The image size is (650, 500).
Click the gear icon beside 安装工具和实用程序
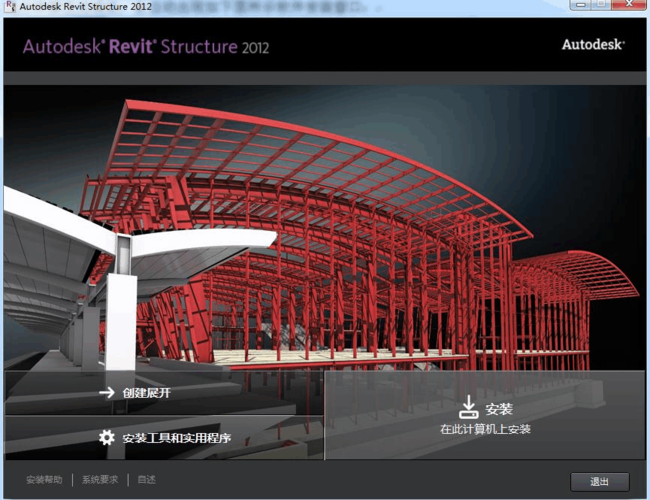point(107,437)
